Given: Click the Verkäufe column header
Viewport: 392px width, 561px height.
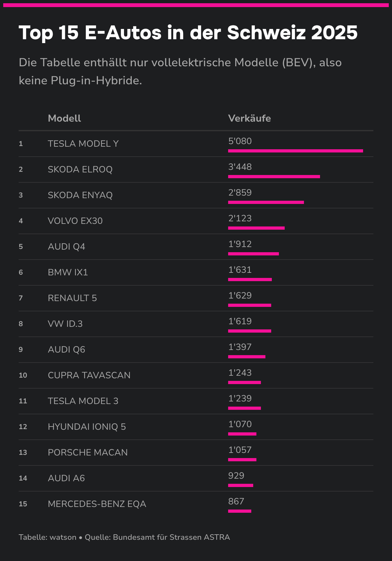Looking at the screenshot, I should click(249, 118).
